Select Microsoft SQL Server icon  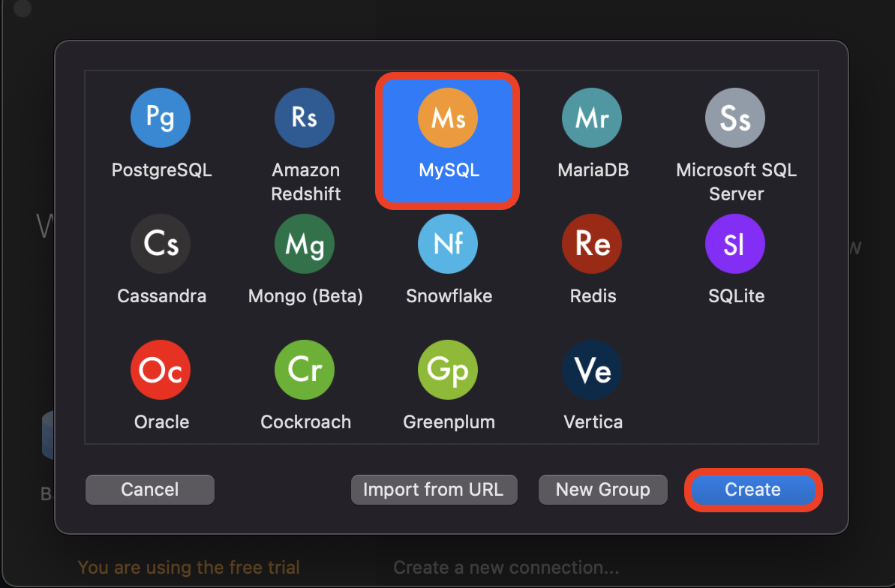point(735,118)
